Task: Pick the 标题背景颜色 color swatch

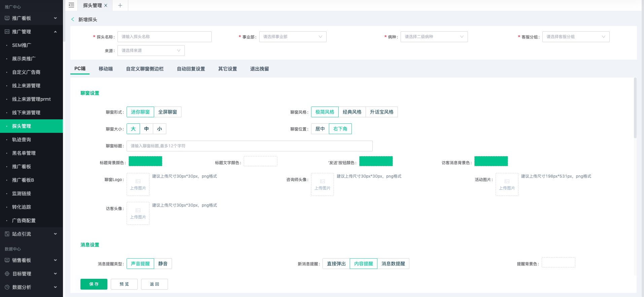Action: [145, 161]
